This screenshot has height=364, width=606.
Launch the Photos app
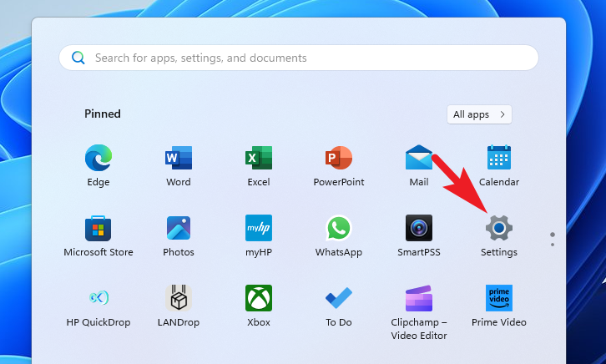click(x=179, y=229)
